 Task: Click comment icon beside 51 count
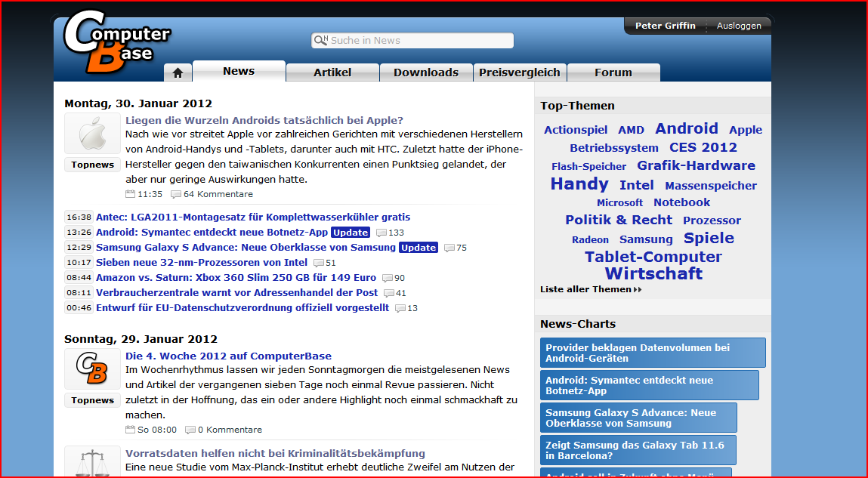click(319, 263)
